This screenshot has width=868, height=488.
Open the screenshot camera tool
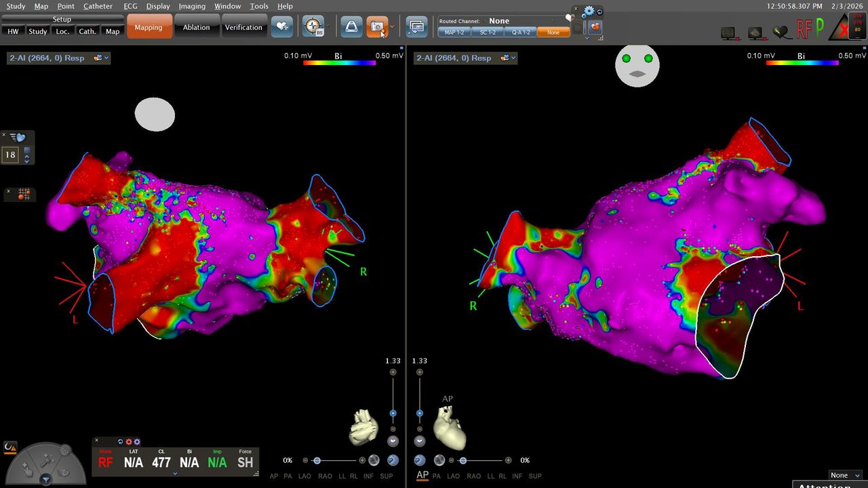[x=377, y=27]
